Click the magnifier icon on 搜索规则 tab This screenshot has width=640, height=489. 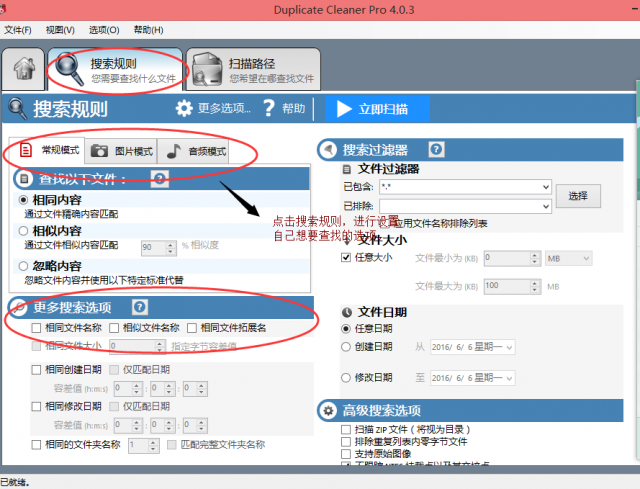pos(68,68)
